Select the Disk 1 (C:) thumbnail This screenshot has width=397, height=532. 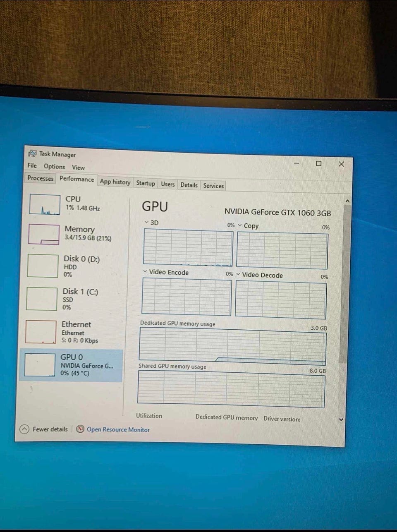pyautogui.click(x=41, y=298)
